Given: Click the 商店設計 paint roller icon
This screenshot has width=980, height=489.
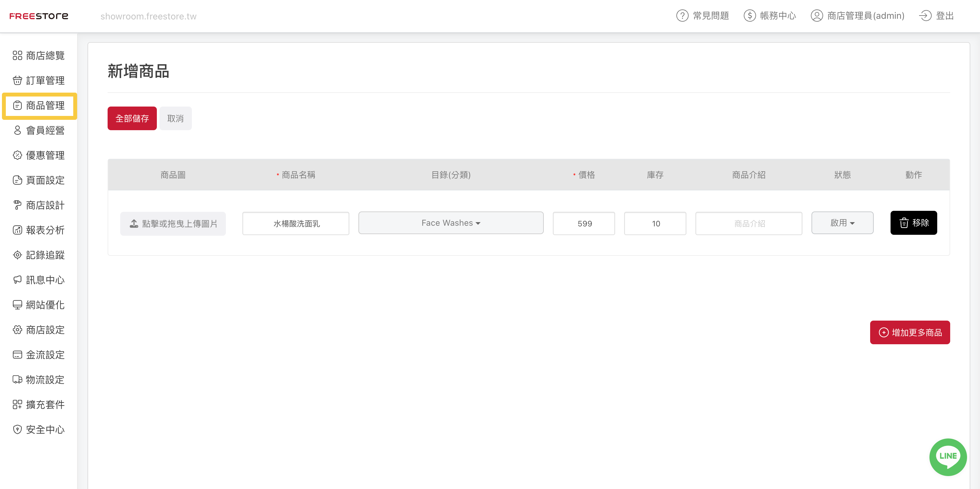Looking at the screenshot, I should pyautogui.click(x=17, y=205).
